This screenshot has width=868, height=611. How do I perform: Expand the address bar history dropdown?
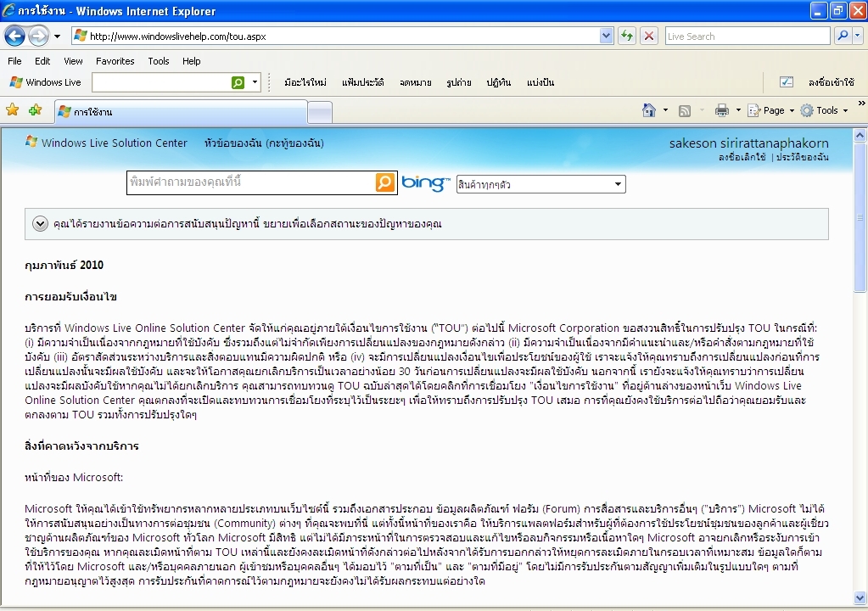(606, 36)
